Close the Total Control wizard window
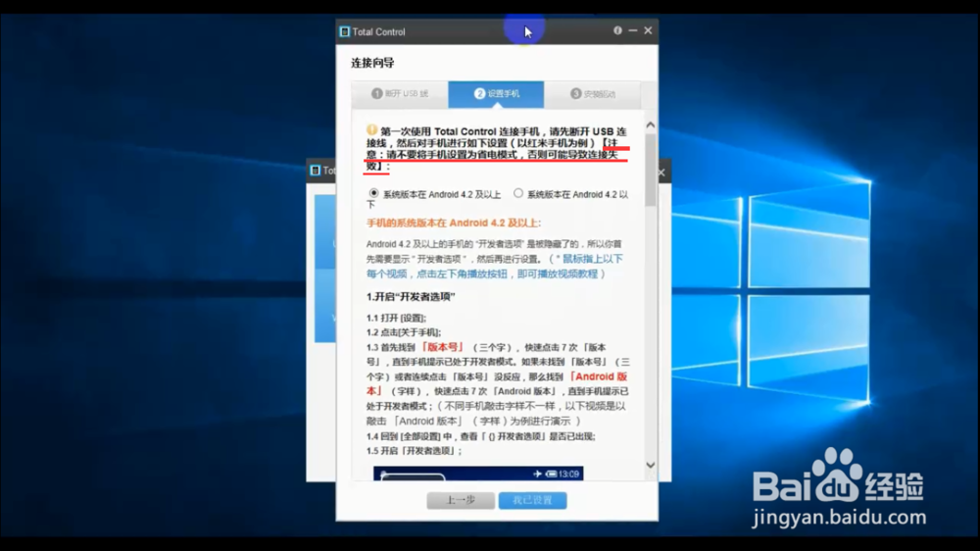This screenshot has height=551, width=980. point(648,30)
